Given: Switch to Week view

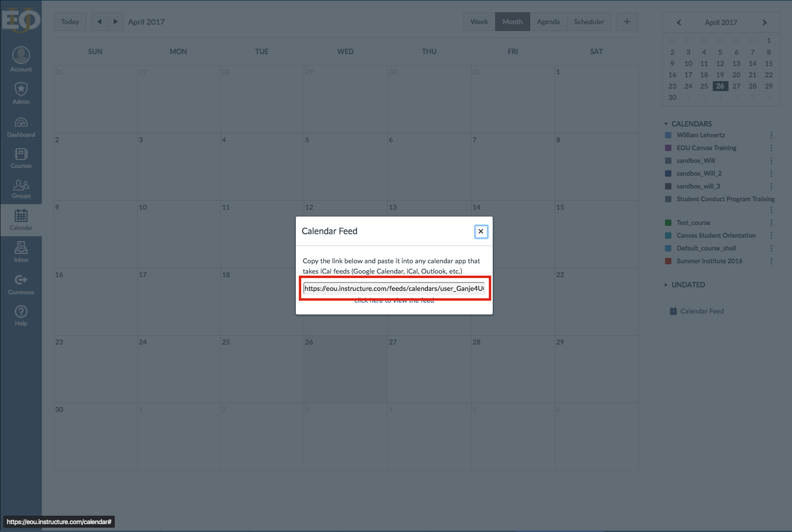Looking at the screenshot, I should 479,22.
